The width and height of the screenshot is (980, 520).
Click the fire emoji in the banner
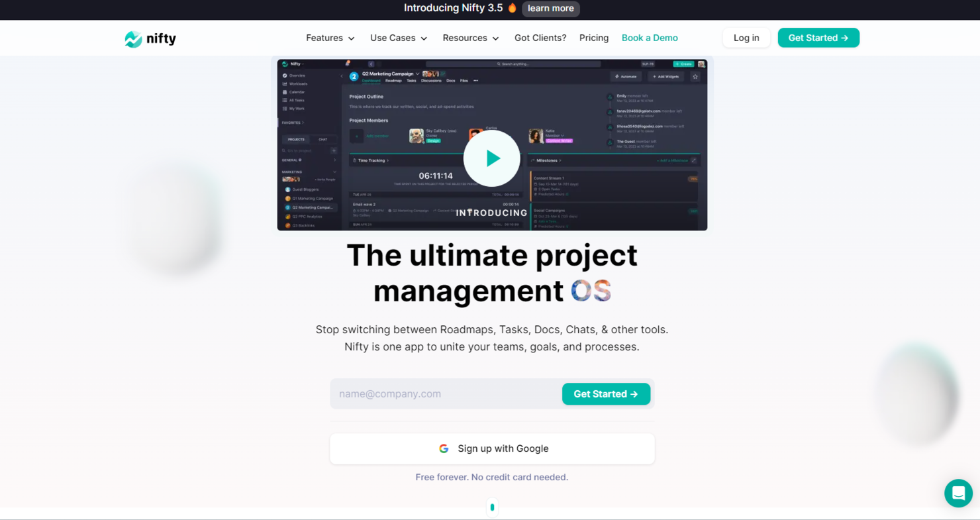pyautogui.click(x=512, y=8)
